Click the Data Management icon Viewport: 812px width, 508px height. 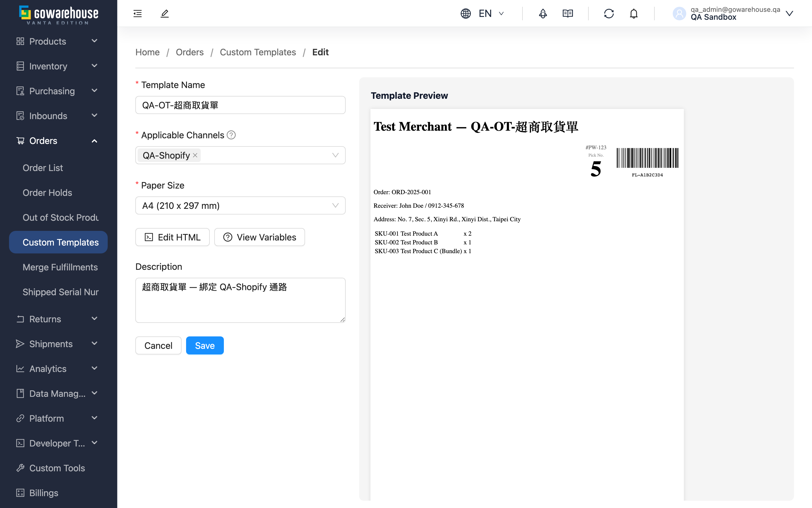click(20, 393)
